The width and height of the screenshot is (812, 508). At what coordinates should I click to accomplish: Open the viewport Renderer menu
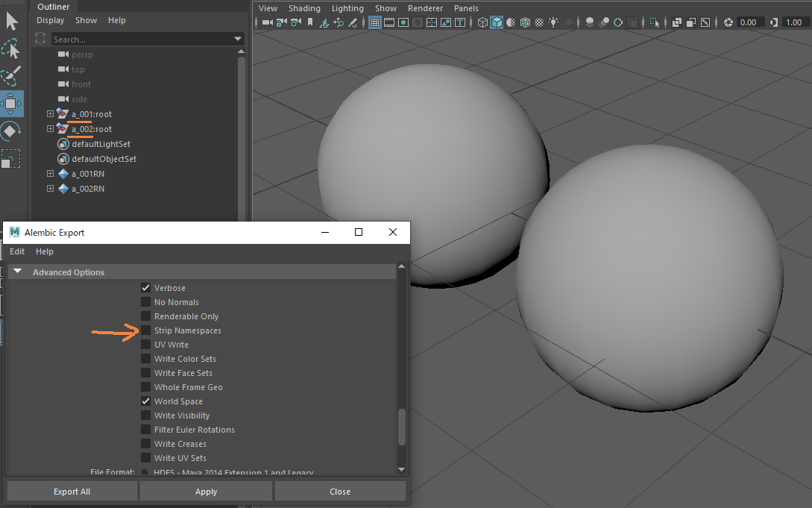coord(425,8)
